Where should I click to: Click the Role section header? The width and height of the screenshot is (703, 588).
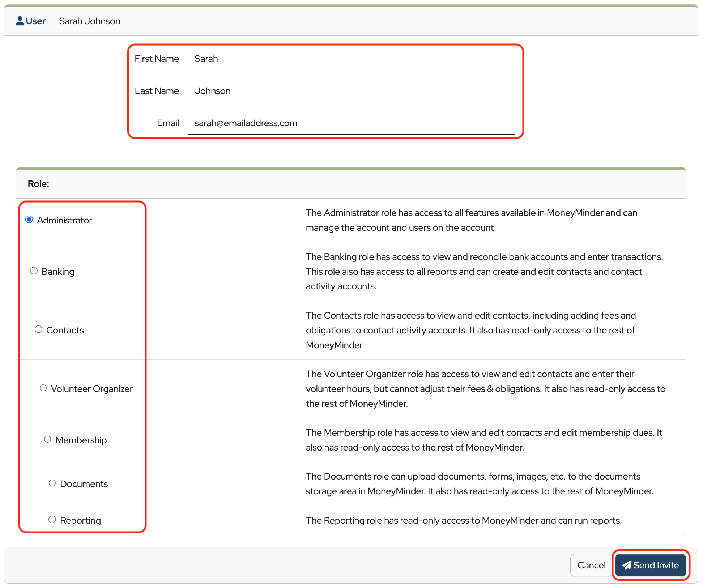point(38,184)
